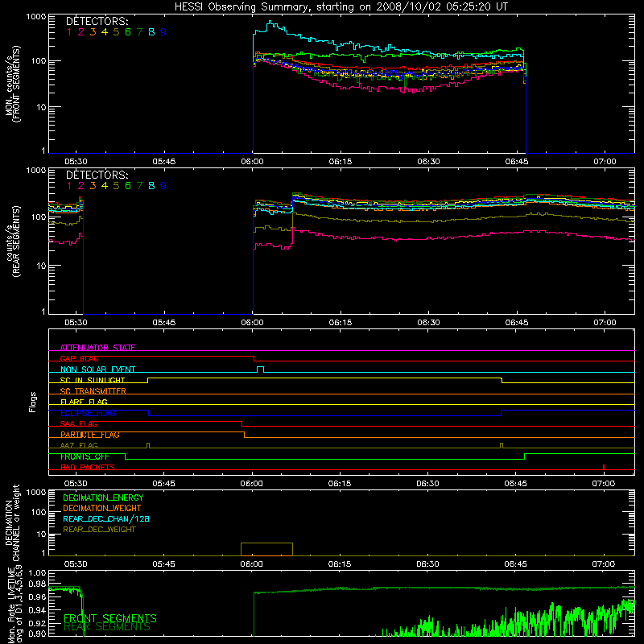Viewport: 644px width, 644px height.
Task: Click the HESSI Observing Summary title
Action: [341, 6]
